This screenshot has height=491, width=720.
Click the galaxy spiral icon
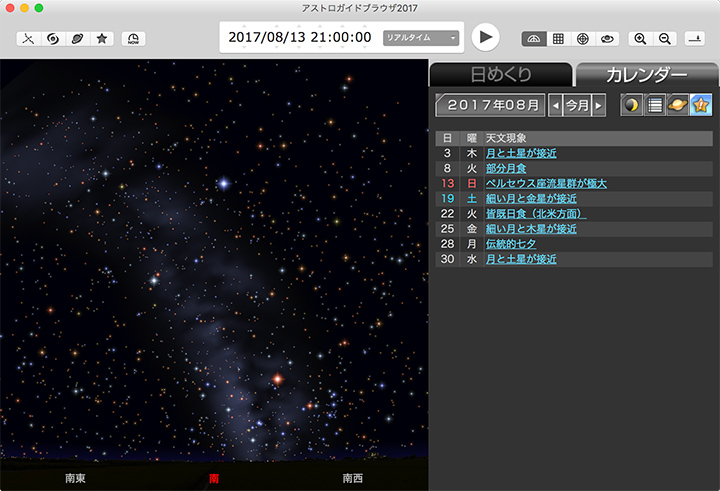[53, 39]
